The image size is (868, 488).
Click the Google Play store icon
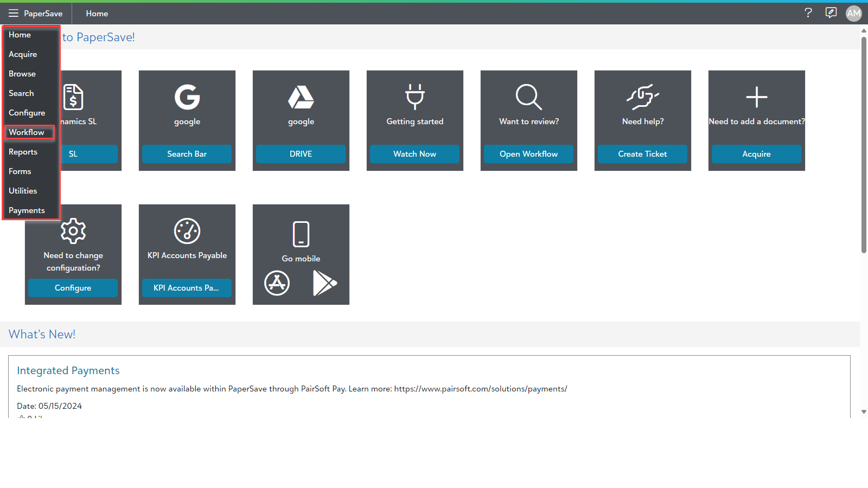[x=324, y=283]
